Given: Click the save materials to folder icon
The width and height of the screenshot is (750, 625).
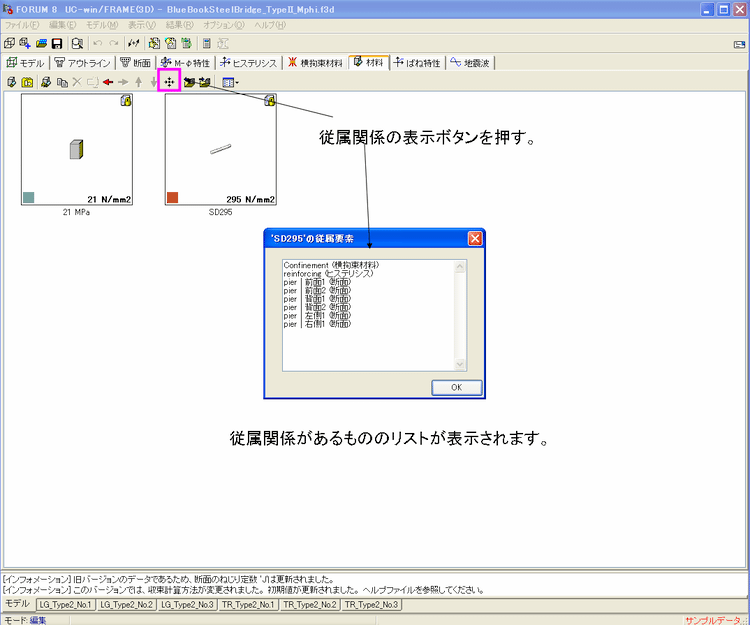Looking at the screenshot, I should (x=189, y=82).
